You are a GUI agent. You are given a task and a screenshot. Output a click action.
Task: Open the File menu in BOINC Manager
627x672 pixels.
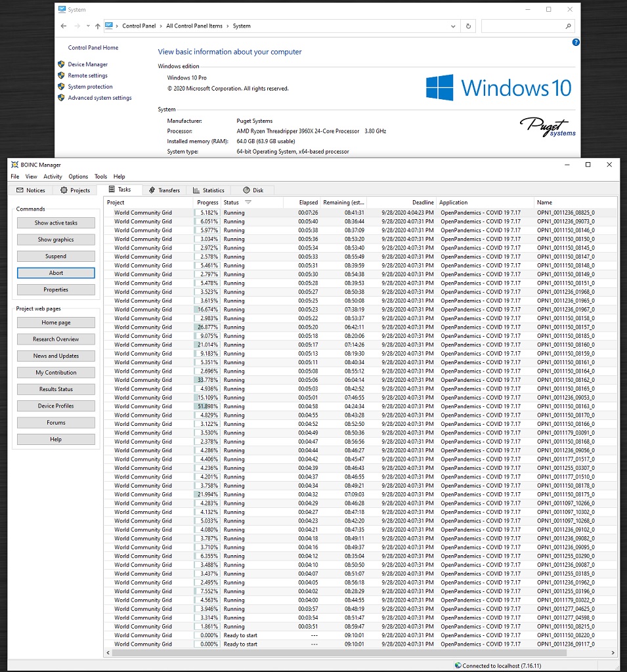(x=15, y=177)
